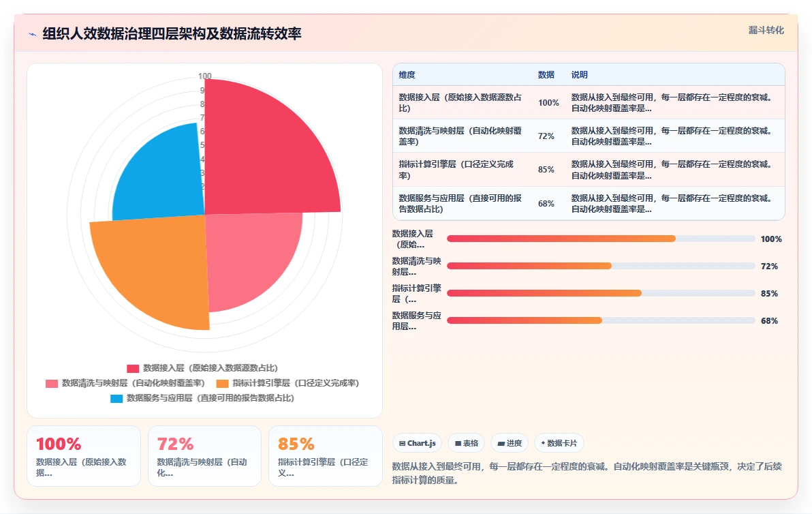Click legend label 数据清洗与映射层（自动化映射覆盖率）

(x=133, y=383)
